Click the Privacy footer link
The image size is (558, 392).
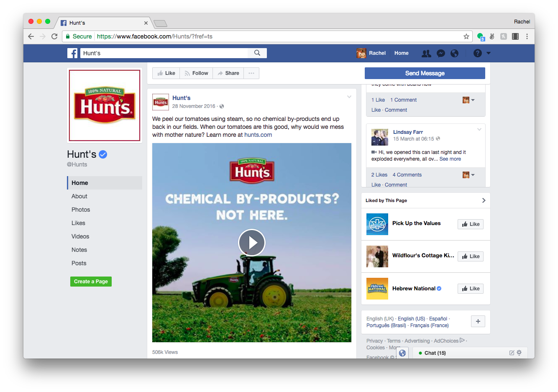point(374,341)
